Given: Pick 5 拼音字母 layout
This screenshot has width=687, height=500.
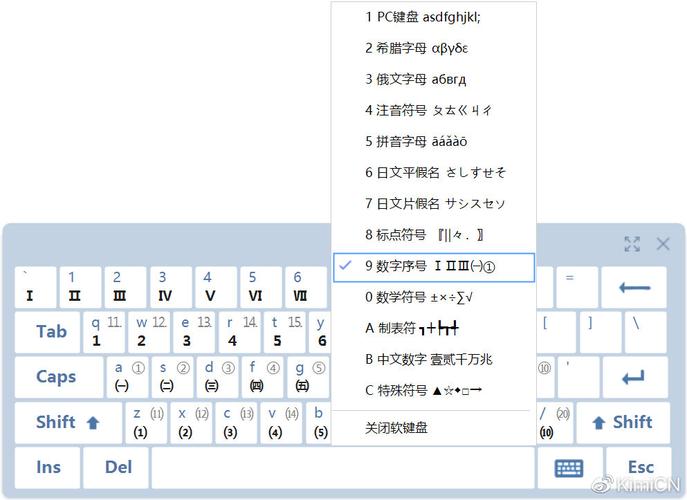Looking at the screenshot, I should pos(434,142).
